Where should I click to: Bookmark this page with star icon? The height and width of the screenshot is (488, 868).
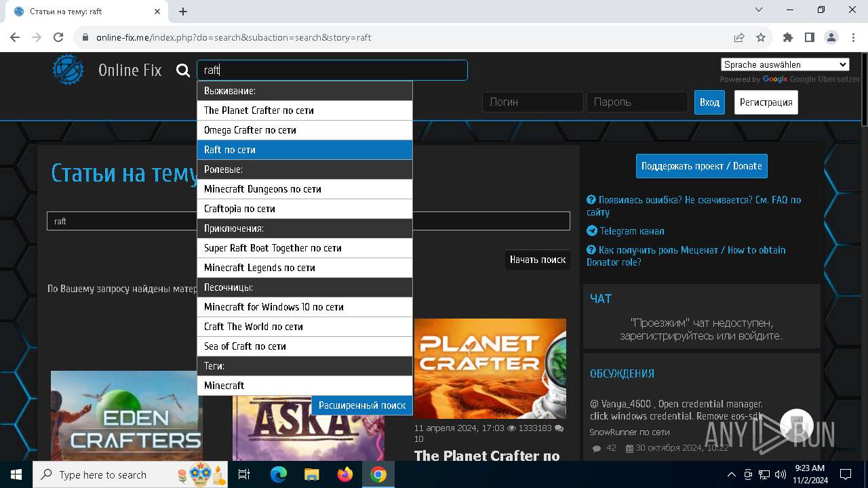(x=761, y=37)
